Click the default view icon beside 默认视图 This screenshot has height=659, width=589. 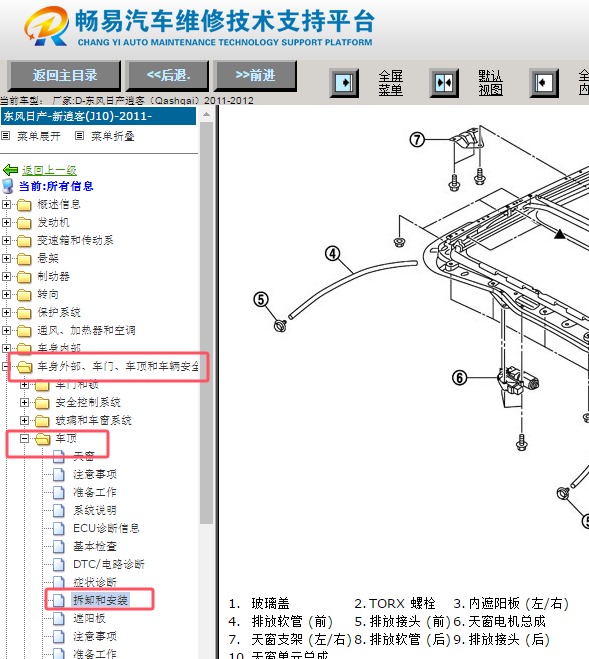[444, 83]
